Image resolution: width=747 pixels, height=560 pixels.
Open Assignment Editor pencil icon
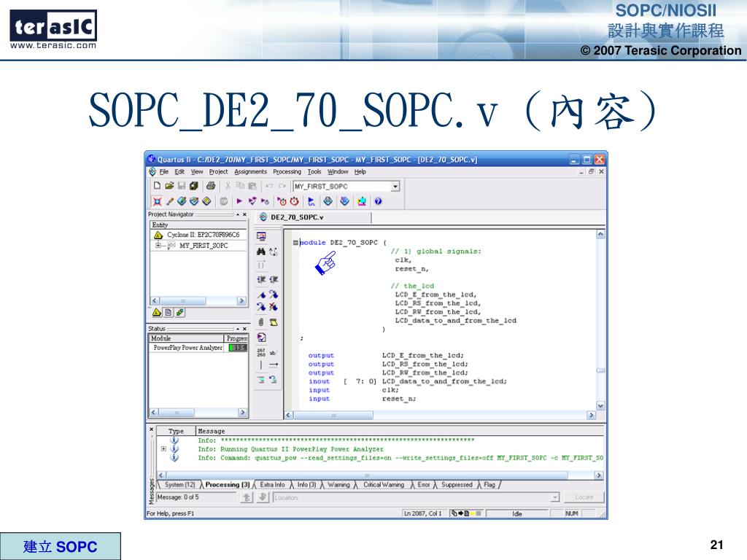(x=169, y=201)
